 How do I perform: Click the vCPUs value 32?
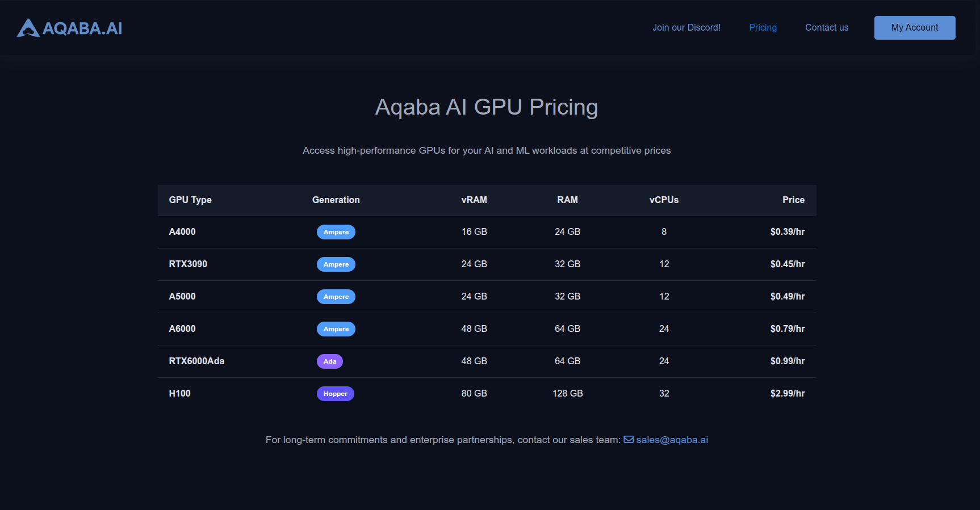tap(664, 393)
